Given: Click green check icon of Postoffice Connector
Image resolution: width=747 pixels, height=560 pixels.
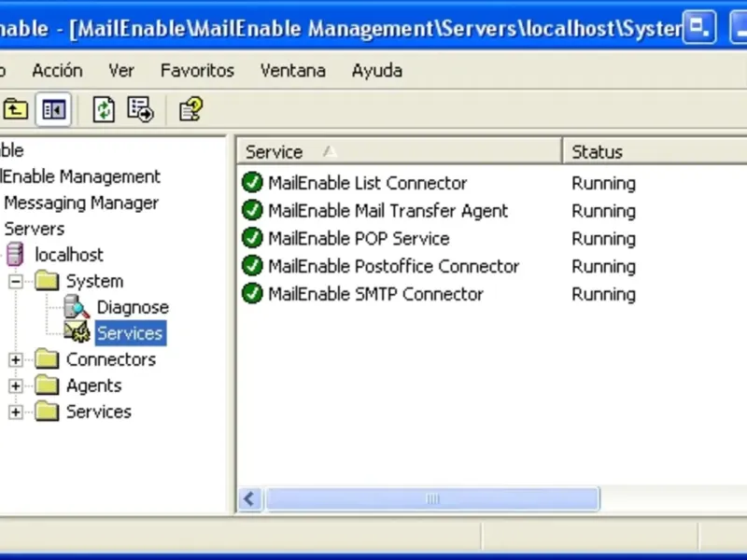Looking at the screenshot, I should tap(252, 265).
